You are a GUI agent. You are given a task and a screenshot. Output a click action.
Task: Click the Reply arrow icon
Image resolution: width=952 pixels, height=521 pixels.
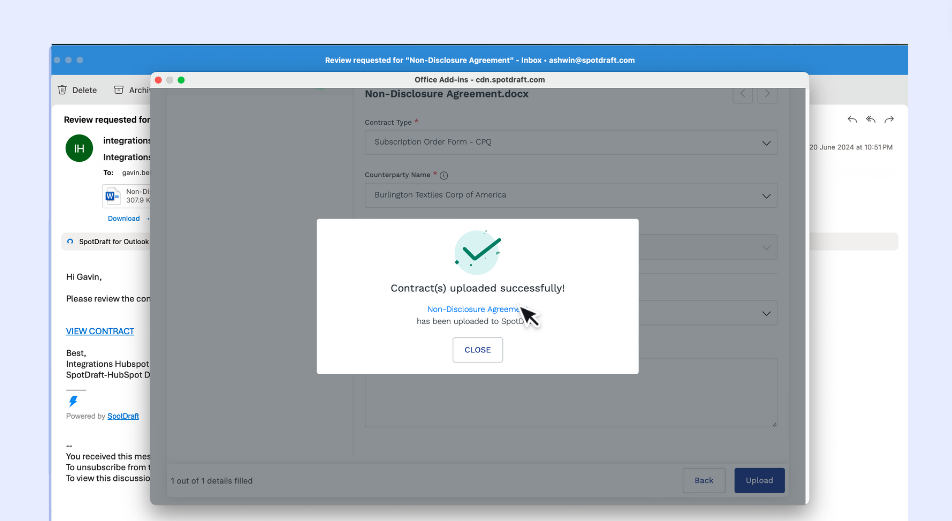click(852, 120)
